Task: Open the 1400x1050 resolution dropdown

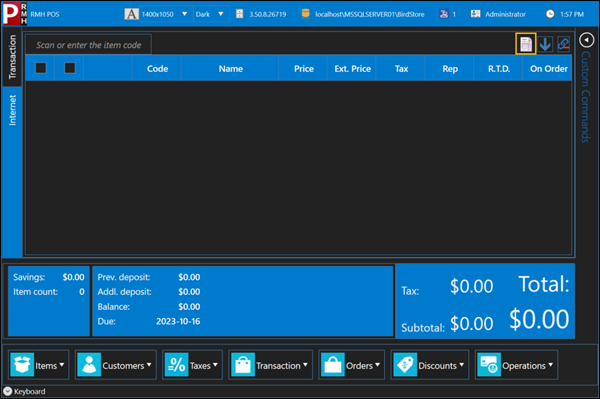Action: (165, 14)
